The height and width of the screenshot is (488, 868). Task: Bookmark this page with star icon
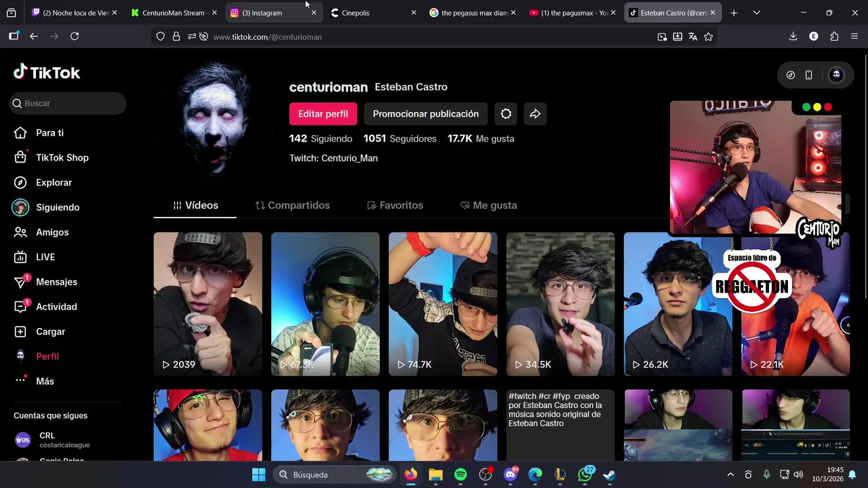click(x=709, y=37)
